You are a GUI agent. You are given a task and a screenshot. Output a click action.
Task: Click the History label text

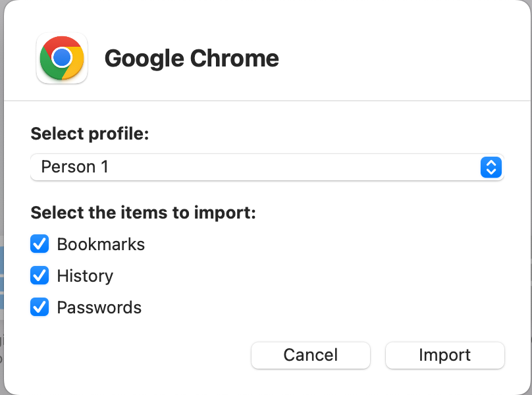click(84, 276)
